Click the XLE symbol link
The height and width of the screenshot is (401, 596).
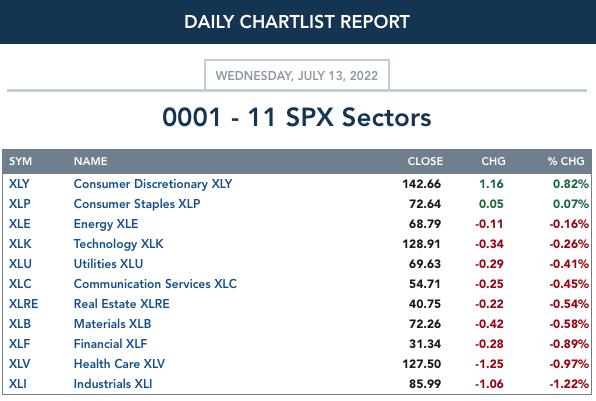coord(19,224)
